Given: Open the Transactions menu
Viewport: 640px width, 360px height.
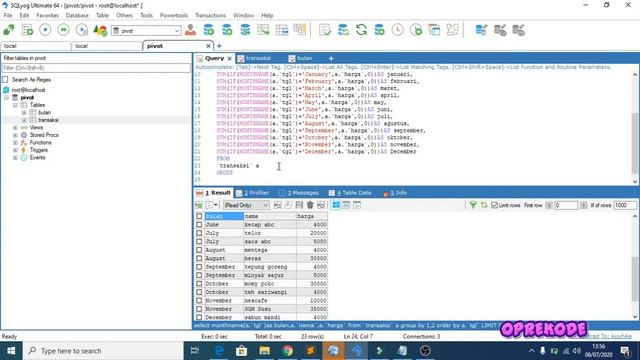Looking at the screenshot, I should click(210, 15).
